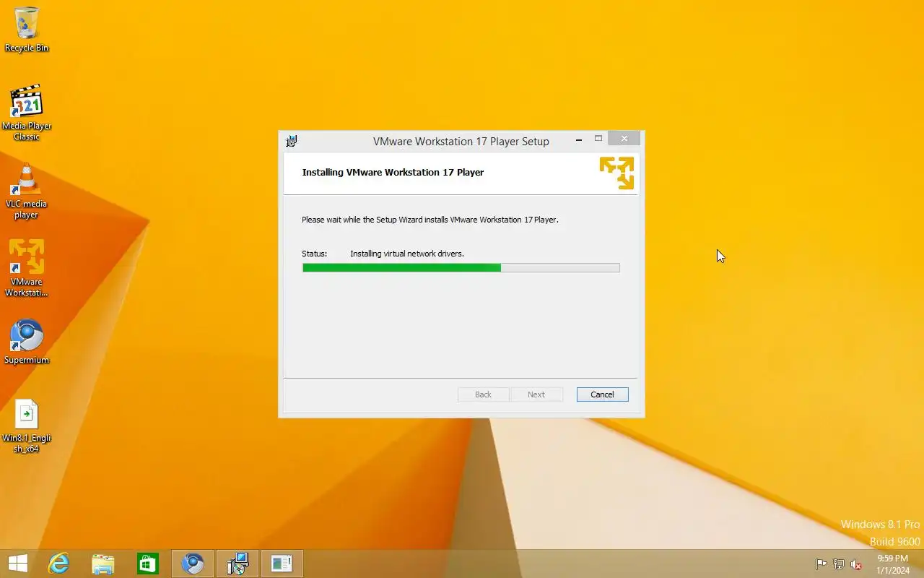Cancel the VMware Player installation

click(602, 394)
